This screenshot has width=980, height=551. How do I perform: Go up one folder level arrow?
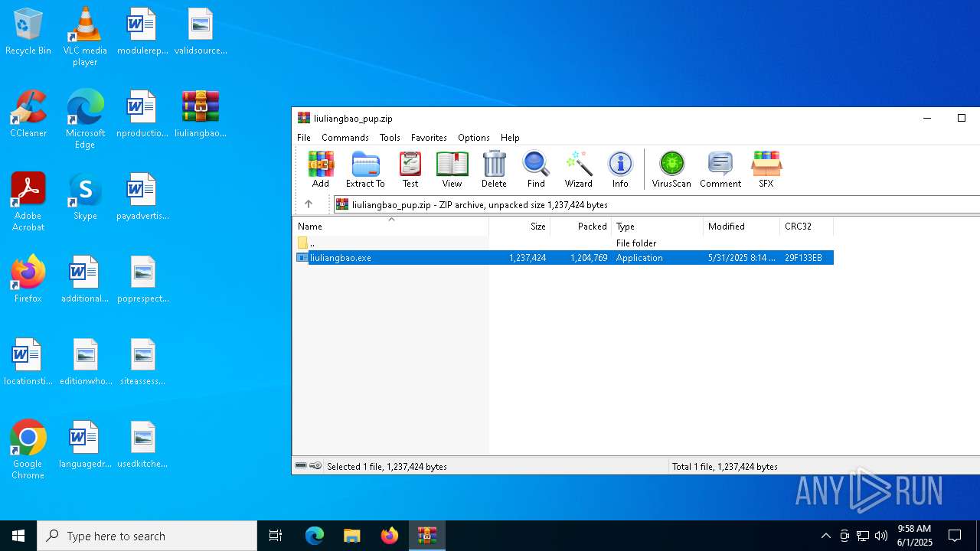point(309,204)
